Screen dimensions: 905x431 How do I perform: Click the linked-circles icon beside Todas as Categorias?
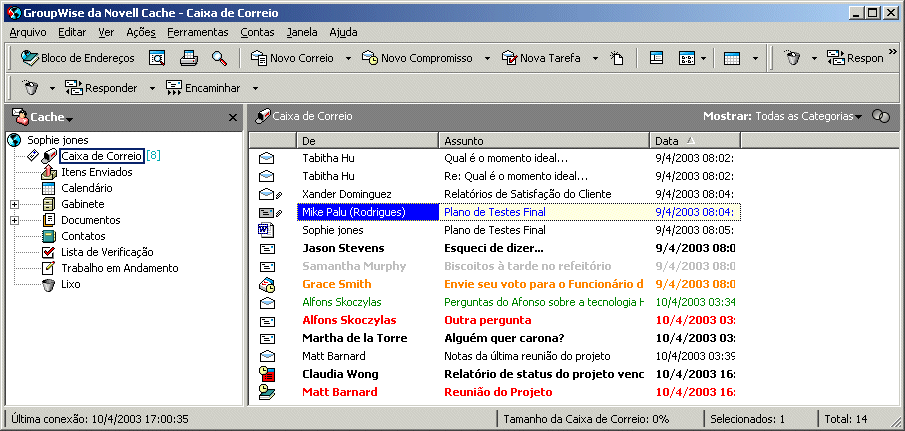pyautogui.click(x=880, y=117)
